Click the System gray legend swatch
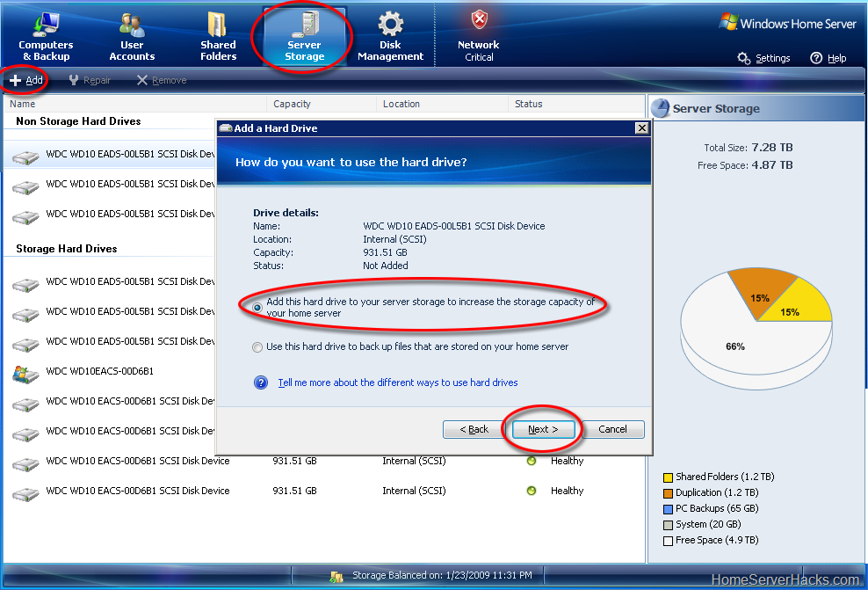This screenshot has height=590, width=868. coord(669,525)
